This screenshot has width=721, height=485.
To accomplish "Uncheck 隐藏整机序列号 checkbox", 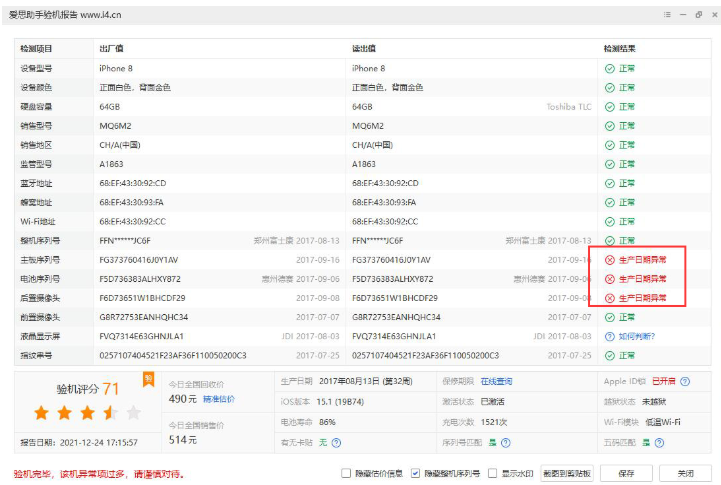I will pos(415,473).
